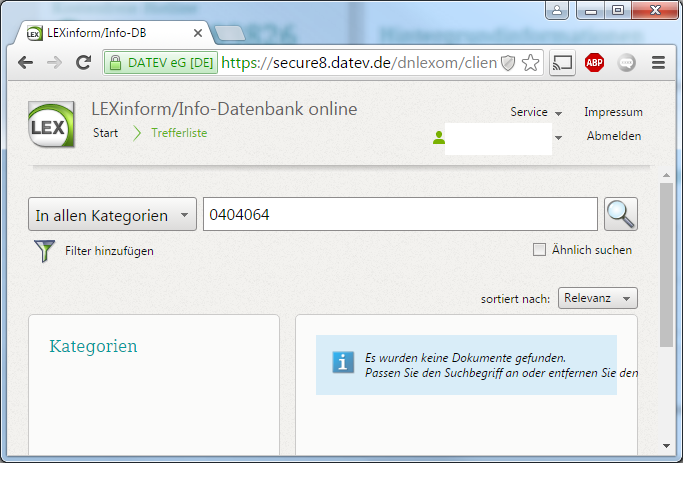This screenshot has height=492, width=700.
Task: Click the search field containing 0404064
Action: click(x=400, y=214)
